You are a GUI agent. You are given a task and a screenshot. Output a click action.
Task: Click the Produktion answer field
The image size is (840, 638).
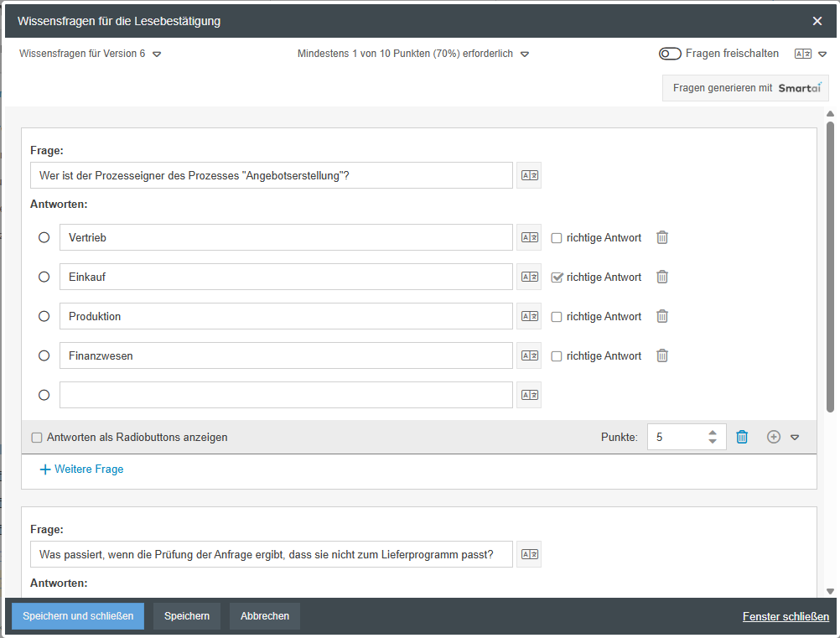(286, 316)
